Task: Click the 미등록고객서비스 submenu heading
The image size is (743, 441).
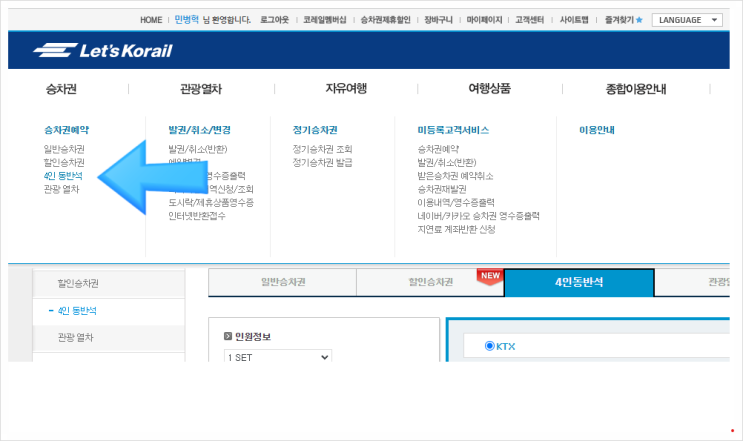Action: tap(453, 130)
